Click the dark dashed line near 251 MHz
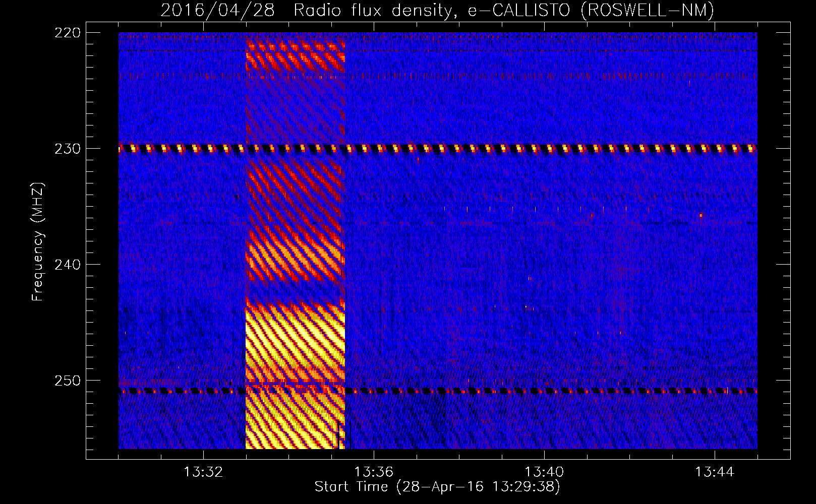This screenshot has width=816, height=504. [438, 391]
